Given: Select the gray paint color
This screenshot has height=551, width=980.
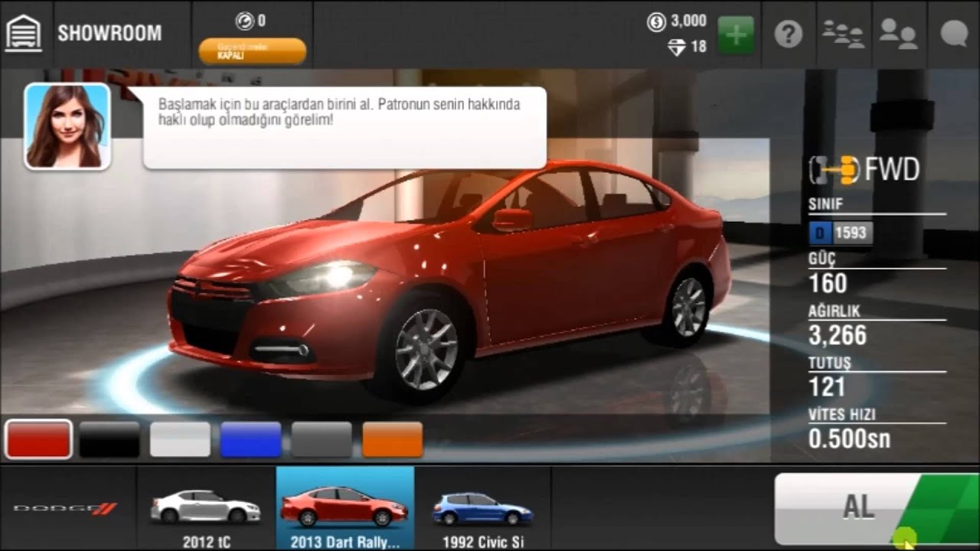Looking at the screenshot, I should pos(322,439).
